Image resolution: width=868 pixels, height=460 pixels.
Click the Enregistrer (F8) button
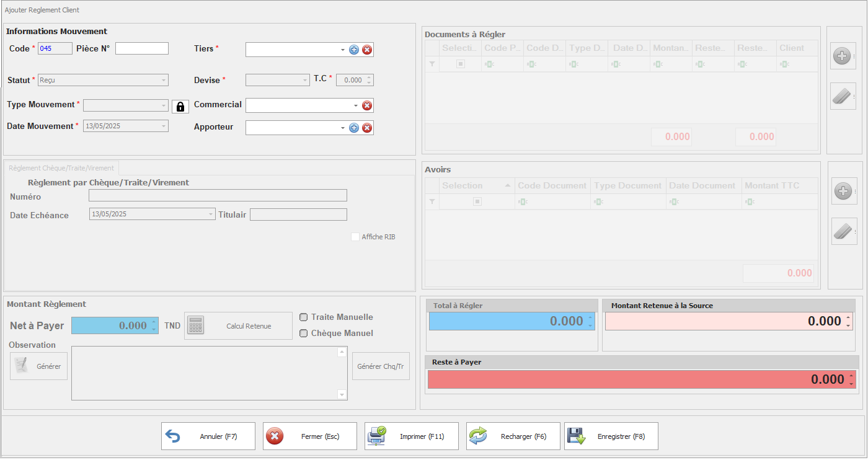click(x=611, y=436)
